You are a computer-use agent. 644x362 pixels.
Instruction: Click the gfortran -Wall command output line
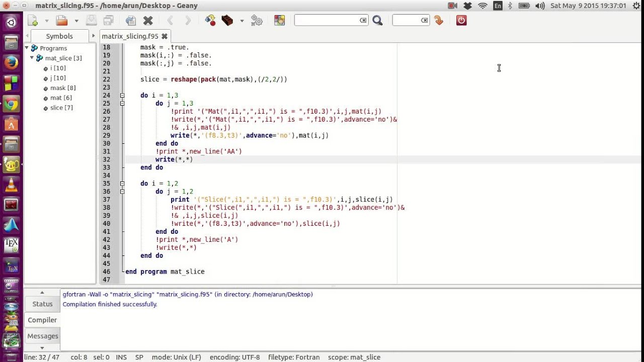(x=188, y=295)
